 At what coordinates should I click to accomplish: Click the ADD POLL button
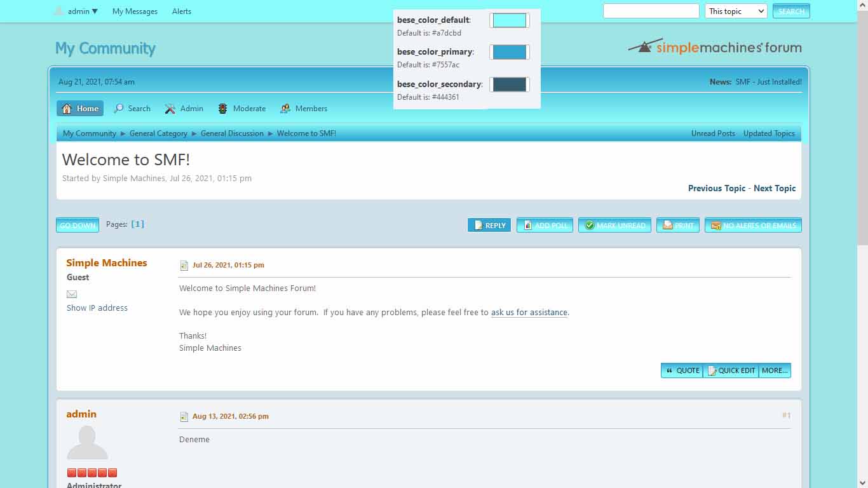545,225
